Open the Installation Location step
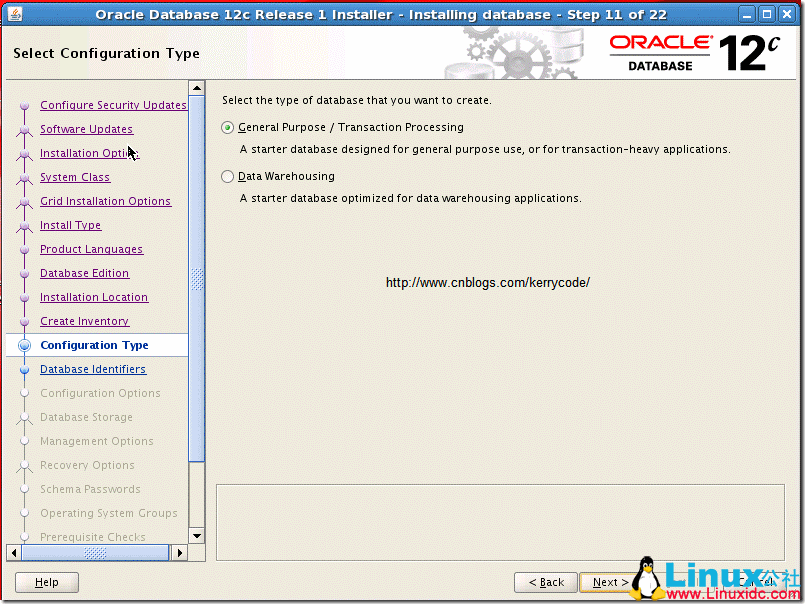The width and height of the screenshot is (805, 604). click(94, 297)
